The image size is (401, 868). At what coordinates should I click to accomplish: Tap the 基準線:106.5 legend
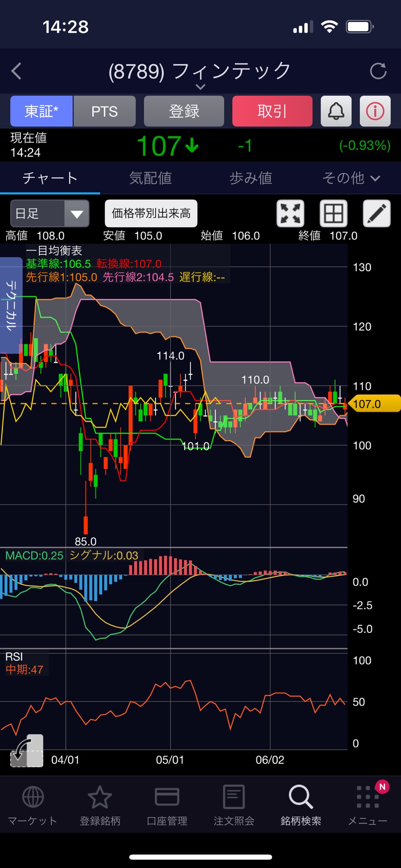coord(58,264)
